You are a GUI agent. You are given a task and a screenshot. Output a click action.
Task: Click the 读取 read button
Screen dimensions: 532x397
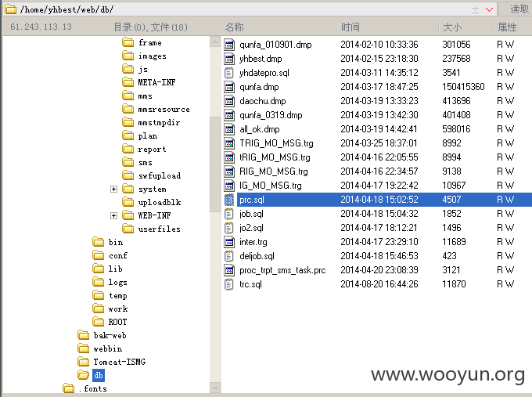coord(518,9)
